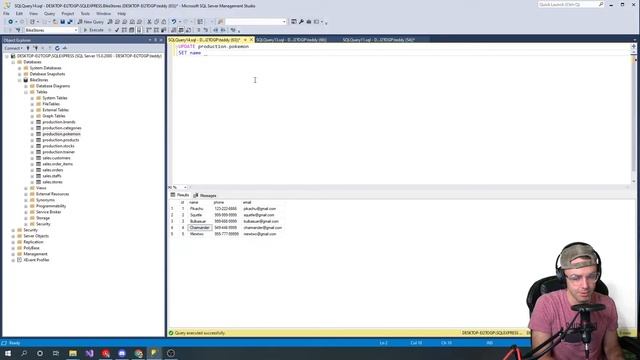This screenshot has width=640, height=360.
Task: Select the sales.stores table
Action: tap(52, 182)
